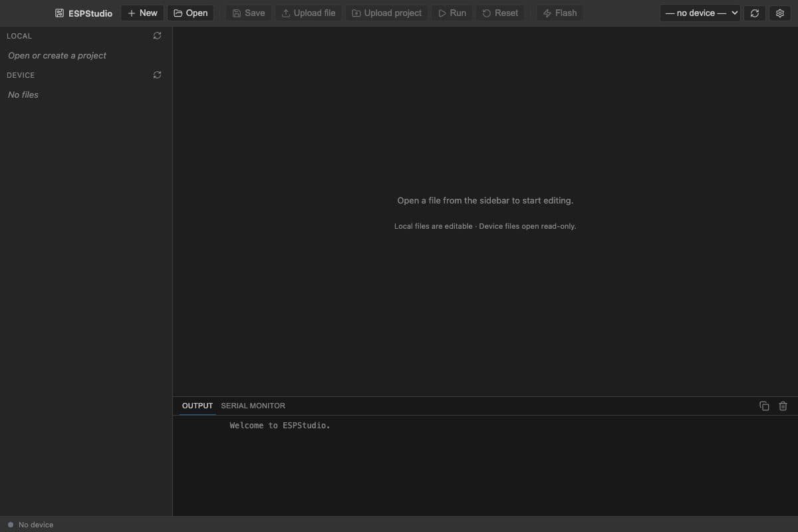This screenshot has width=798, height=532.
Task: Click the LOCAL section header
Action: click(19, 36)
